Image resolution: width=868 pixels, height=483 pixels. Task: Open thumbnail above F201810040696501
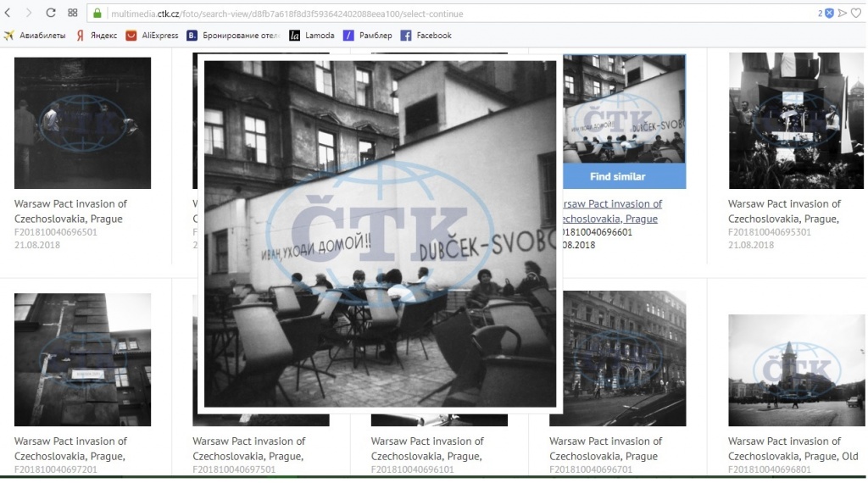click(x=82, y=123)
